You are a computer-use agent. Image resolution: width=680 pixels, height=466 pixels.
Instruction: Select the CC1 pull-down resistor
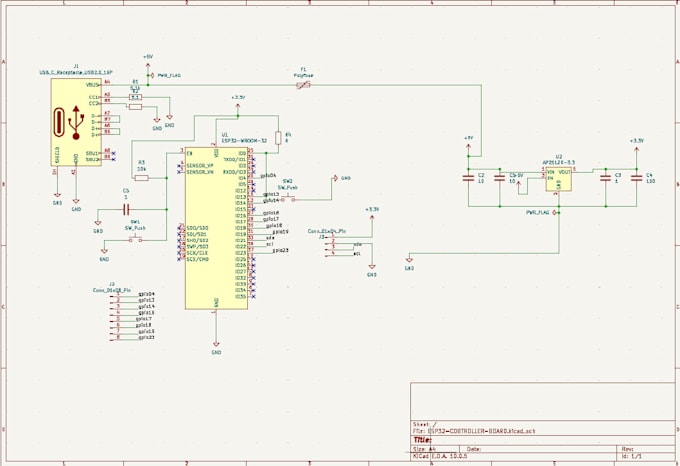pos(135,98)
